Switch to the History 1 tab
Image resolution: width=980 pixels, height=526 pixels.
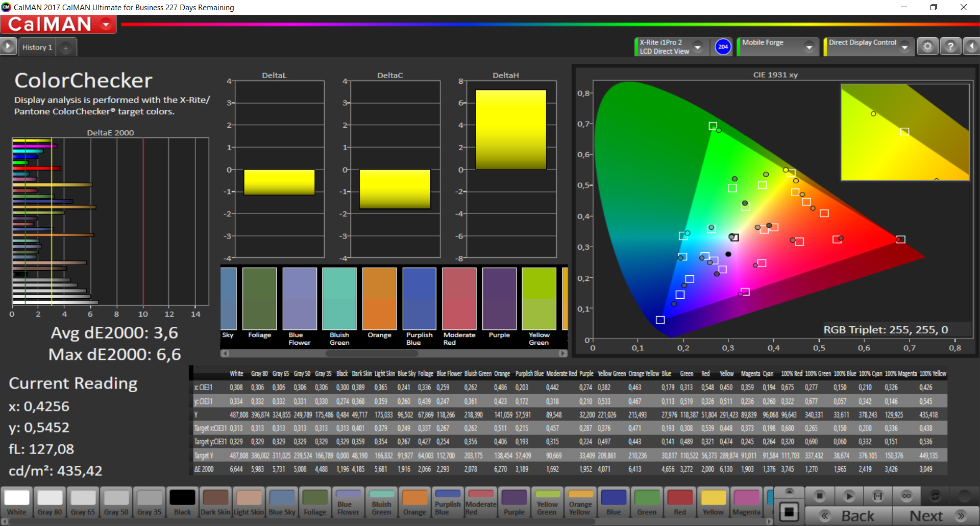(37, 47)
